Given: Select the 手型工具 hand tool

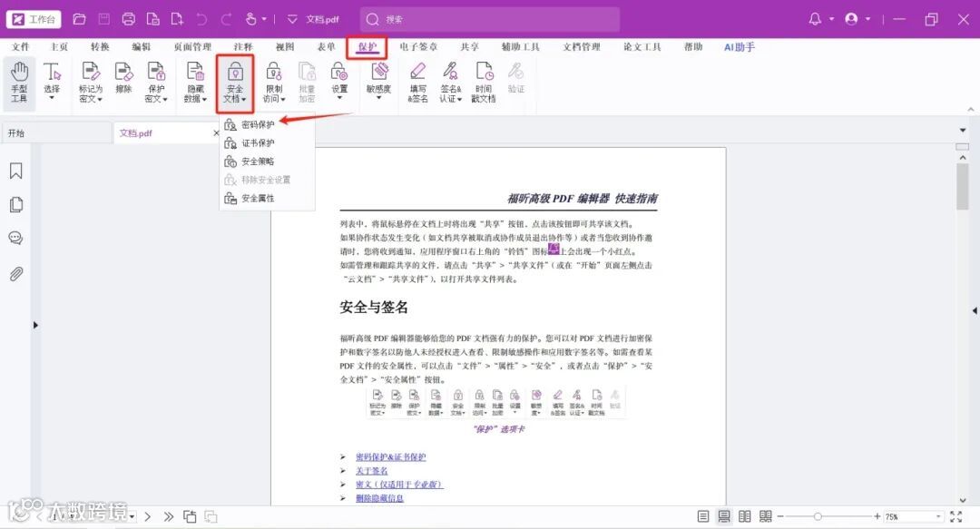Looking at the screenshot, I should [19, 83].
